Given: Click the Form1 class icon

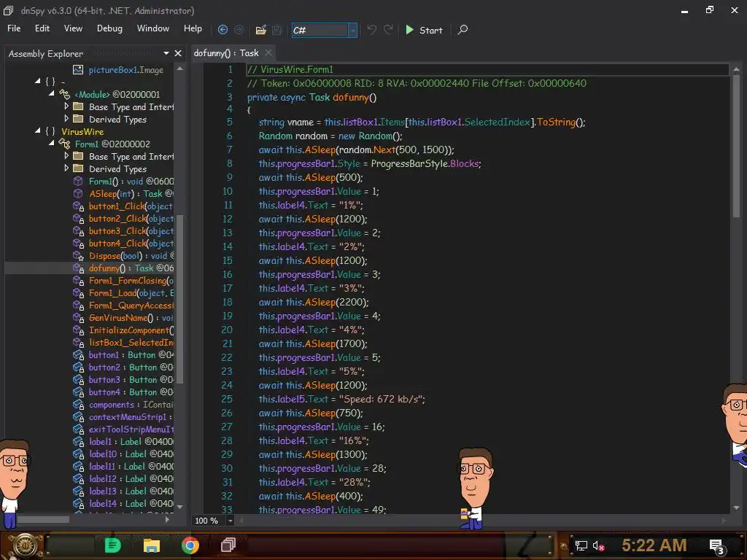Looking at the screenshot, I should [65, 144].
